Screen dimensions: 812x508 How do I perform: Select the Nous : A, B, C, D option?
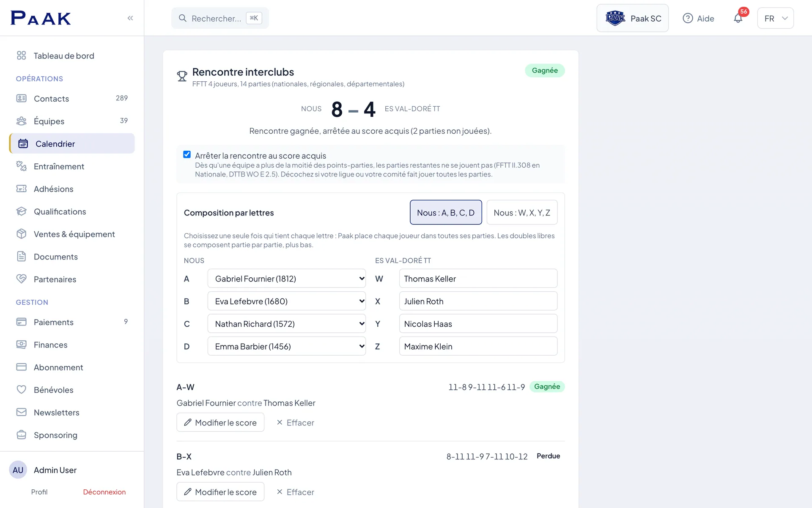446,212
